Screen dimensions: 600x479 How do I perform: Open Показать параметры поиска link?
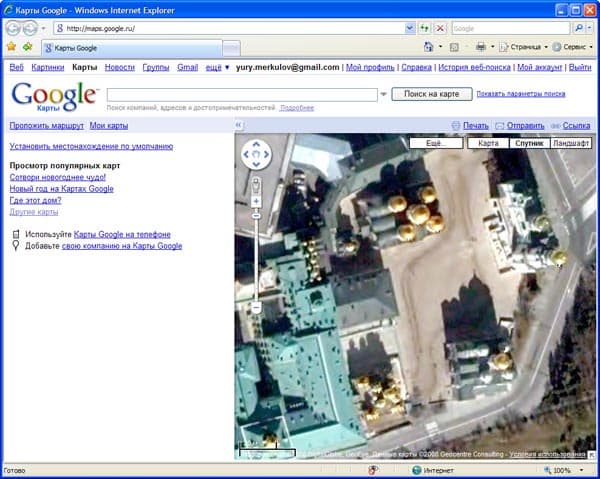coord(521,94)
